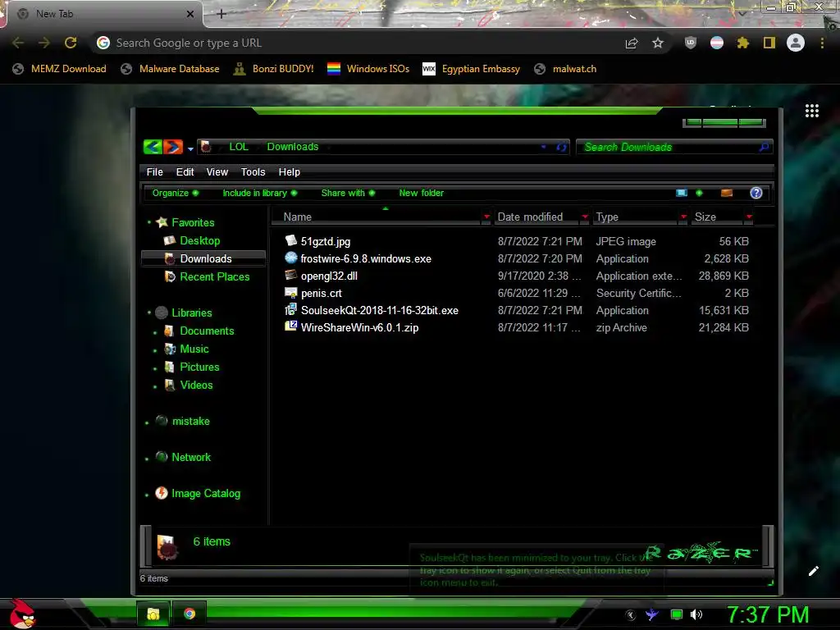This screenshot has height=630, width=840.
Task: Open the Date modified filter arrow
Action: point(585,217)
